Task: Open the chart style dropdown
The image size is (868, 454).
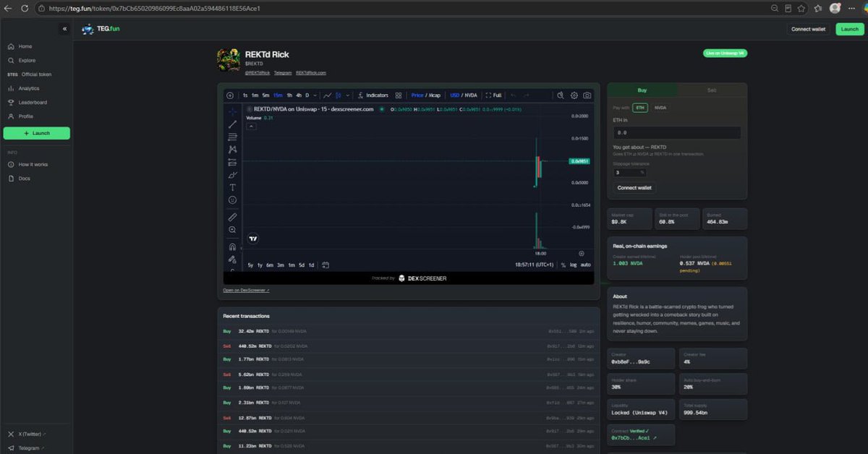Action: coord(348,95)
